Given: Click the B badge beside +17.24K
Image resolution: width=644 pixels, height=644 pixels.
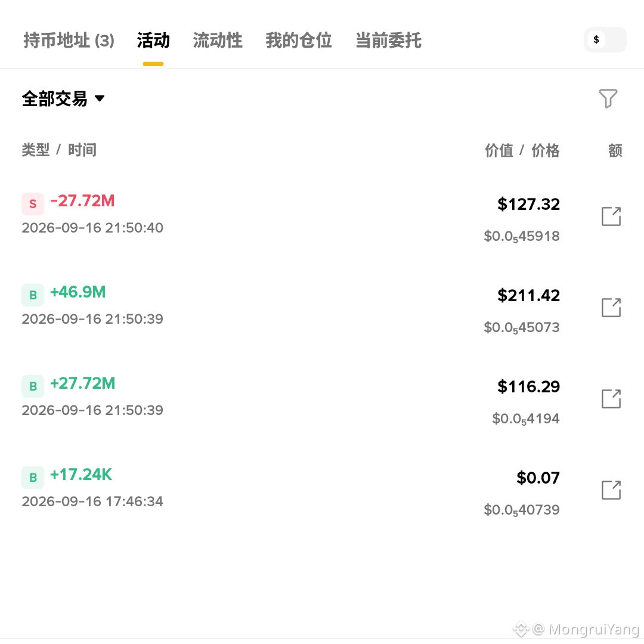Looking at the screenshot, I should pyautogui.click(x=33, y=477).
